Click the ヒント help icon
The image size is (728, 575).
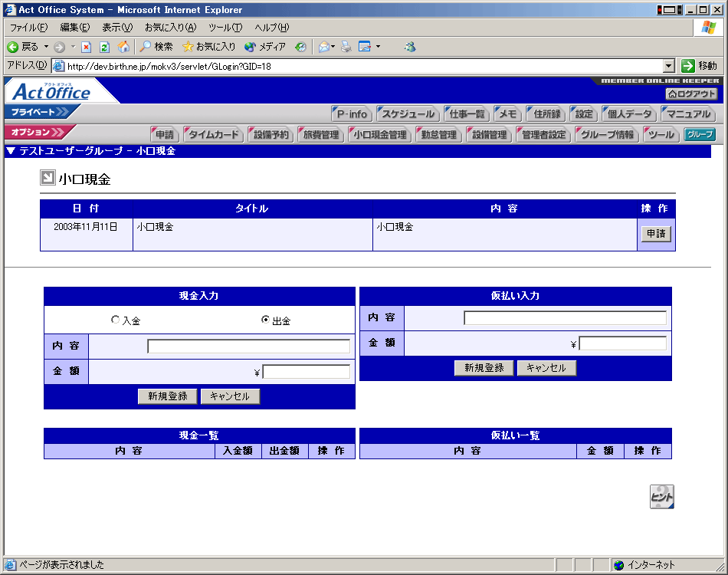coord(662,497)
